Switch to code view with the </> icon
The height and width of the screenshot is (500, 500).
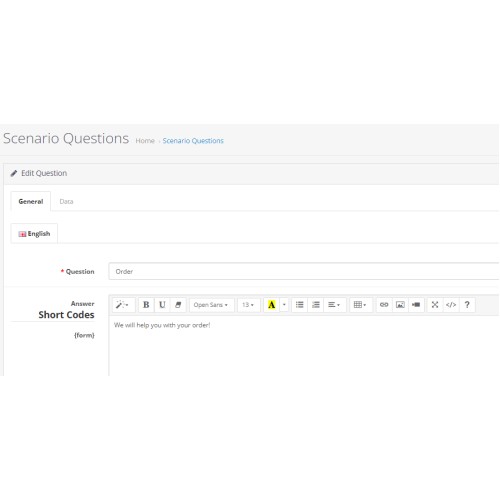click(451, 305)
